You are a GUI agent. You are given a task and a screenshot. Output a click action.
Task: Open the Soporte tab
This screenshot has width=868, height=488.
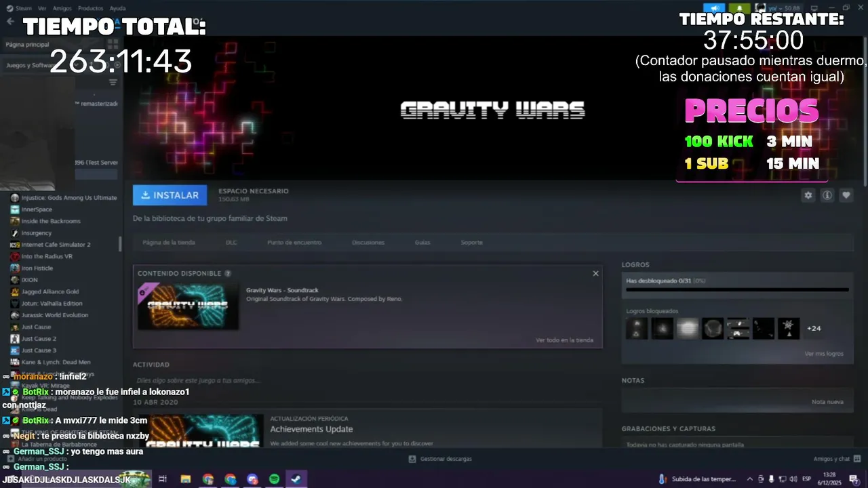(x=472, y=243)
